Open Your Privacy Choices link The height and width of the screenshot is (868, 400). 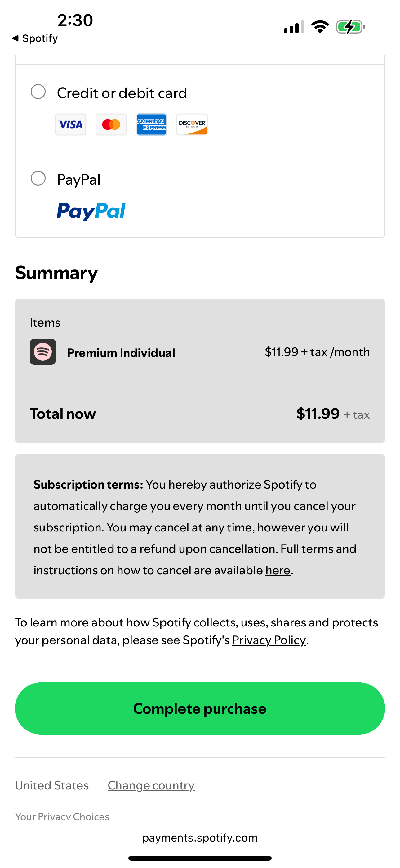point(62,816)
